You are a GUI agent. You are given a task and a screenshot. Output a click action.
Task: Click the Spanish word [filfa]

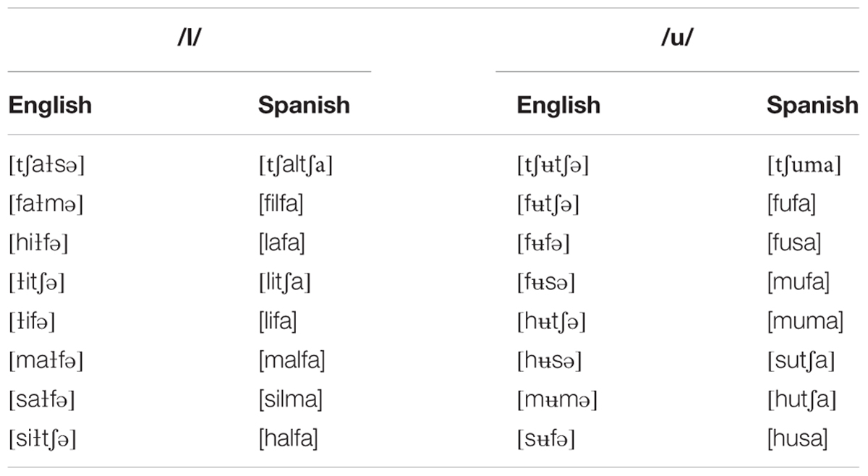click(x=281, y=204)
